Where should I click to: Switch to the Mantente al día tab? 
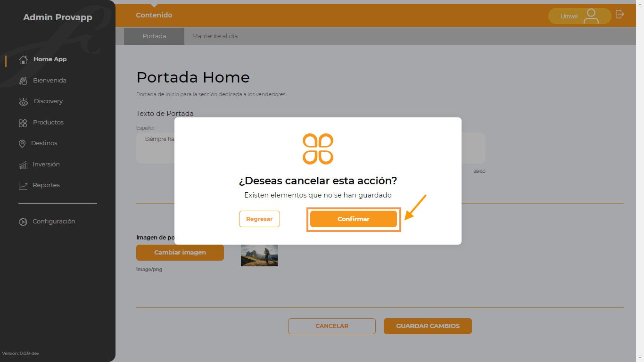[215, 36]
